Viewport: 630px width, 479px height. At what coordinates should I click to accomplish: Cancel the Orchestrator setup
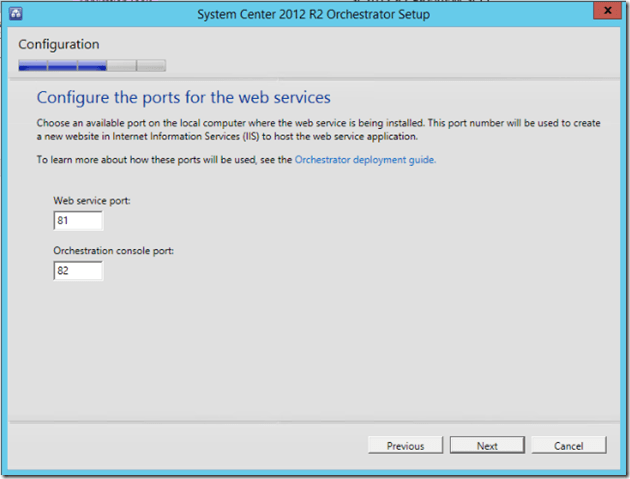click(568, 446)
